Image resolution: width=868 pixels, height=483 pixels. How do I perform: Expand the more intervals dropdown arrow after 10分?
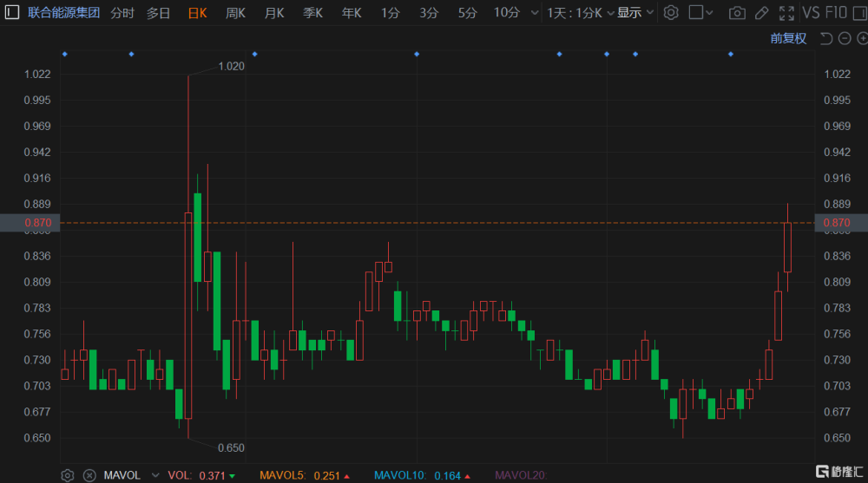pos(534,13)
